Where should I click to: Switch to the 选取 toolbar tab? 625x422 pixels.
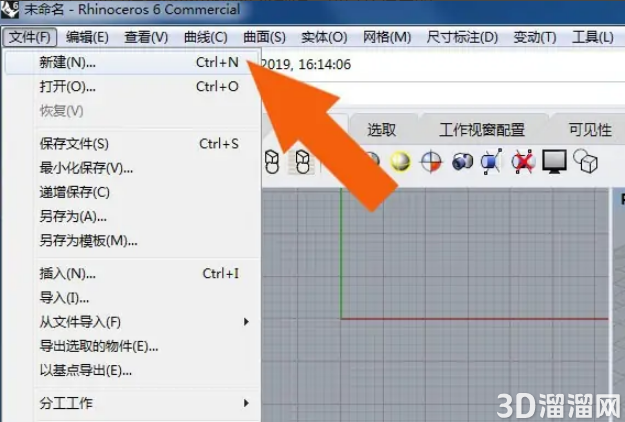pyautogui.click(x=381, y=130)
